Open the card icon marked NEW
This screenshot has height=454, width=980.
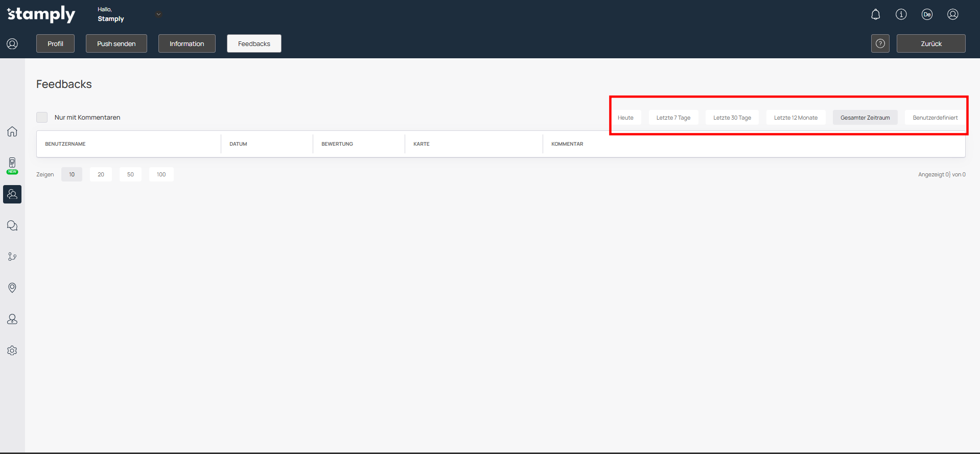point(12,164)
